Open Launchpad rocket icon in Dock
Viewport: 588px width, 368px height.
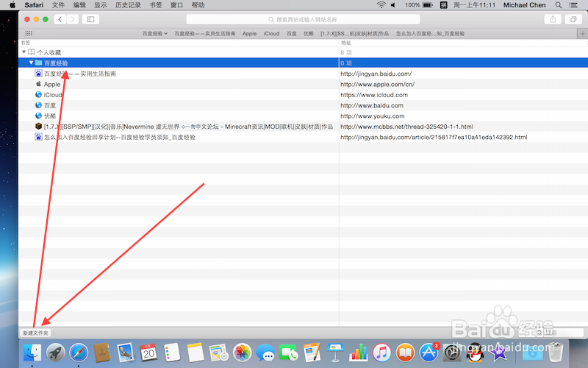point(56,353)
